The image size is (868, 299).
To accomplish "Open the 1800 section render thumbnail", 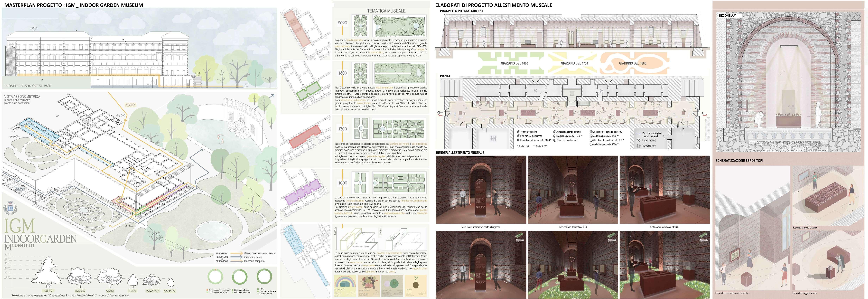I will [573, 190].
